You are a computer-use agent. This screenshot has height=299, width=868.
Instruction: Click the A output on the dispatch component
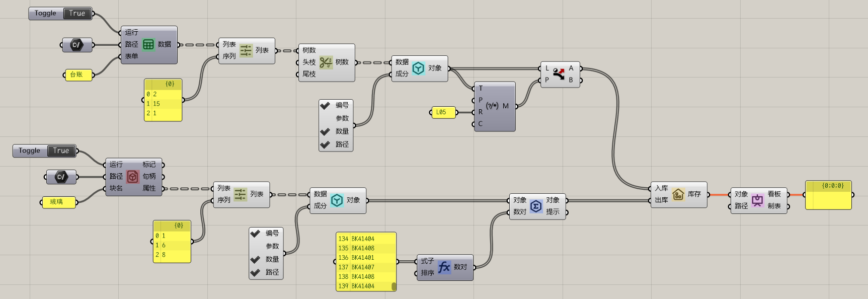571,68
